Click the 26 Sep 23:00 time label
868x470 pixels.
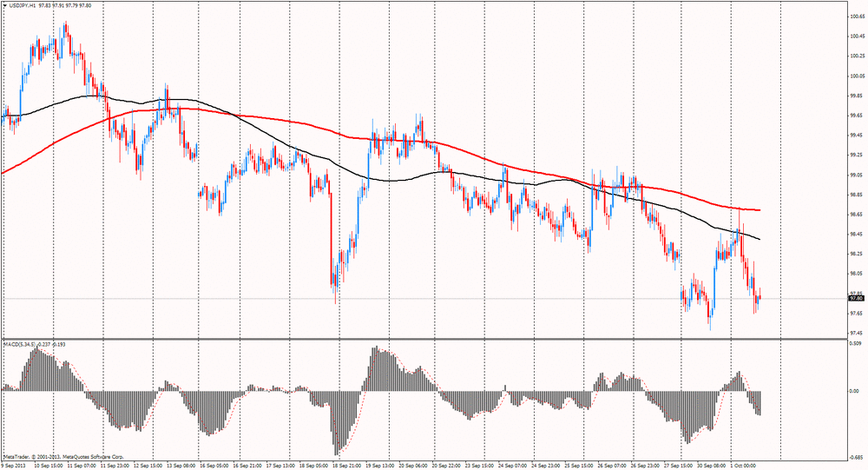(646, 467)
